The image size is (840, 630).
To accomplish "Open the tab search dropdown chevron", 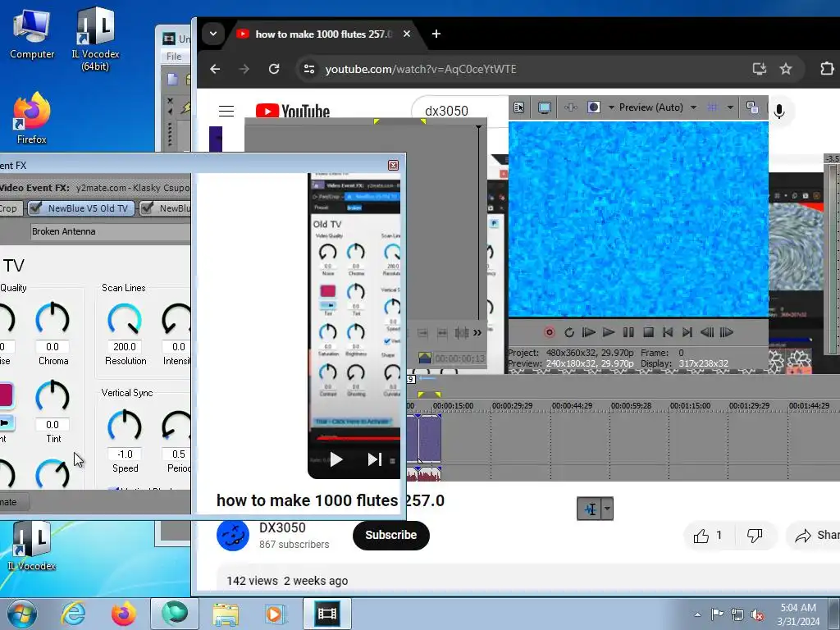I will click(x=212, y=34).
